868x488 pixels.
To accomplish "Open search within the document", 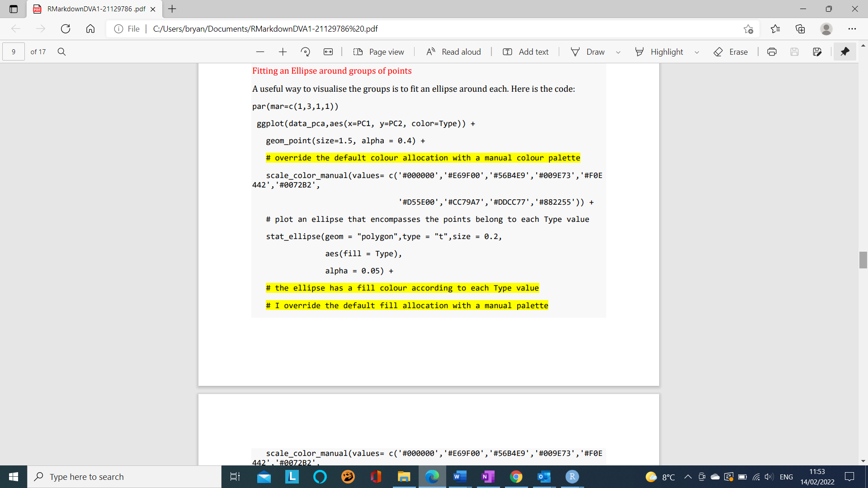I will [61, 52].
